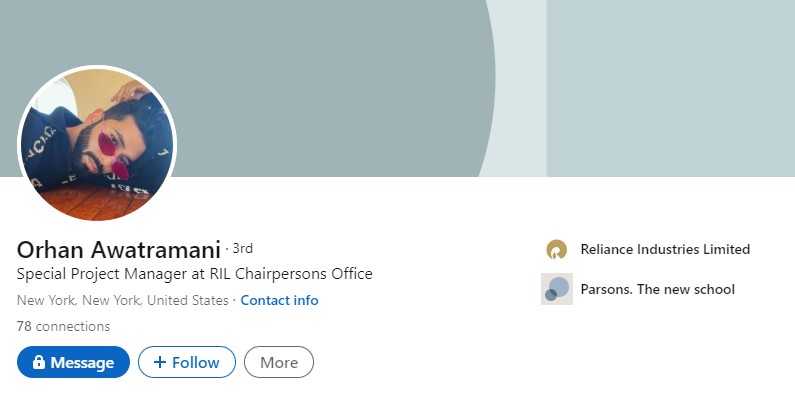
Task: Click the Orhan Awatramani profile name
Action: pyautogui.click(x=119, y=249)
